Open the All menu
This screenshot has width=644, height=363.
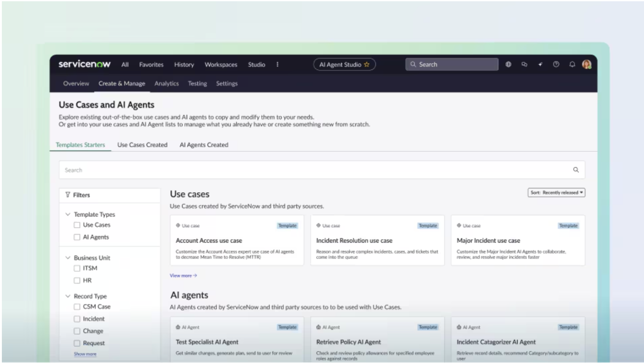tap(125, 65)
